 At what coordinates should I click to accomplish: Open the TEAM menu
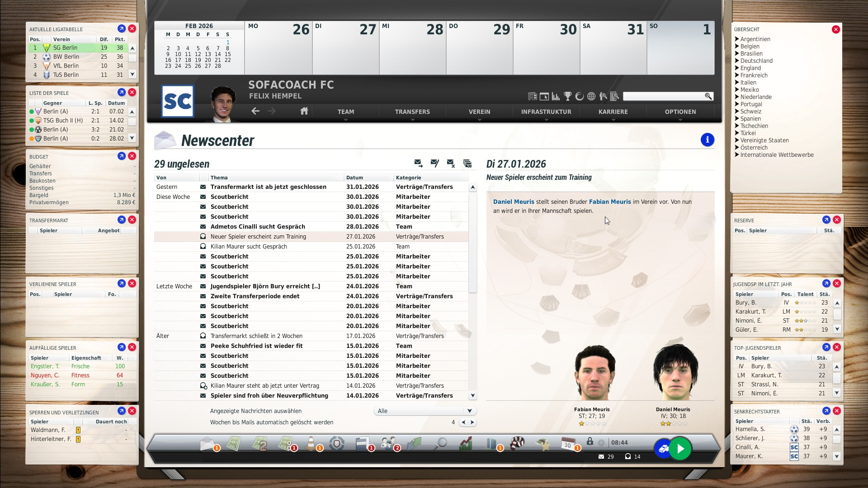[346, 112]
